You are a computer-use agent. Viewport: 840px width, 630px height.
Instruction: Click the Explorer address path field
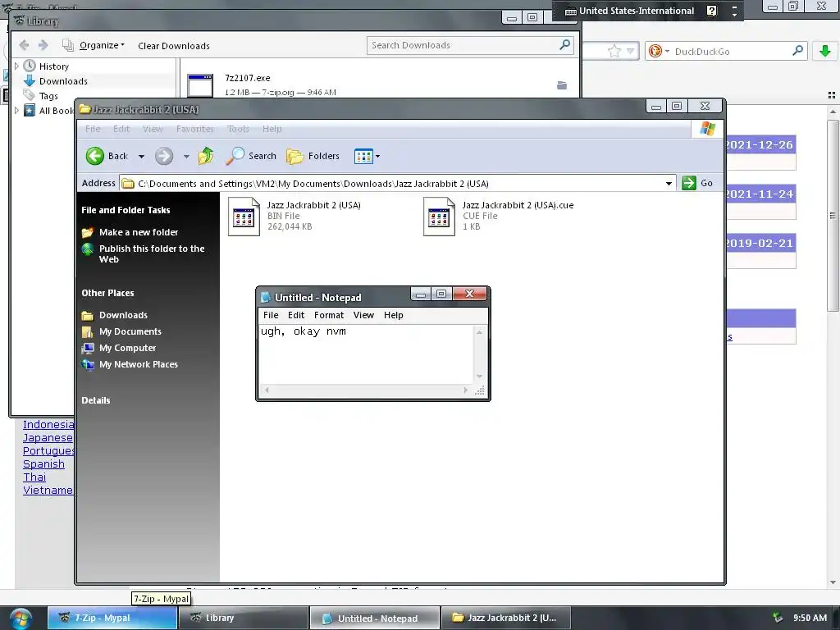click(x=396, y=183)
